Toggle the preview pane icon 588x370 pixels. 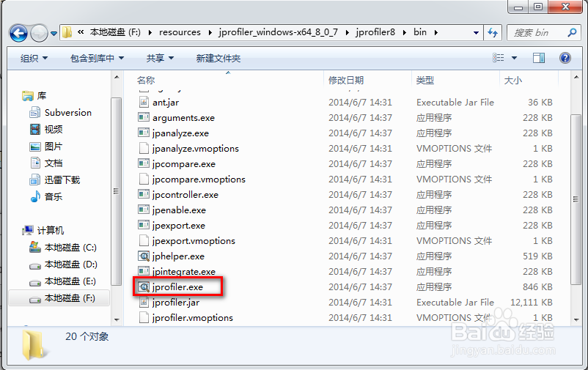[x=538, y=58]
